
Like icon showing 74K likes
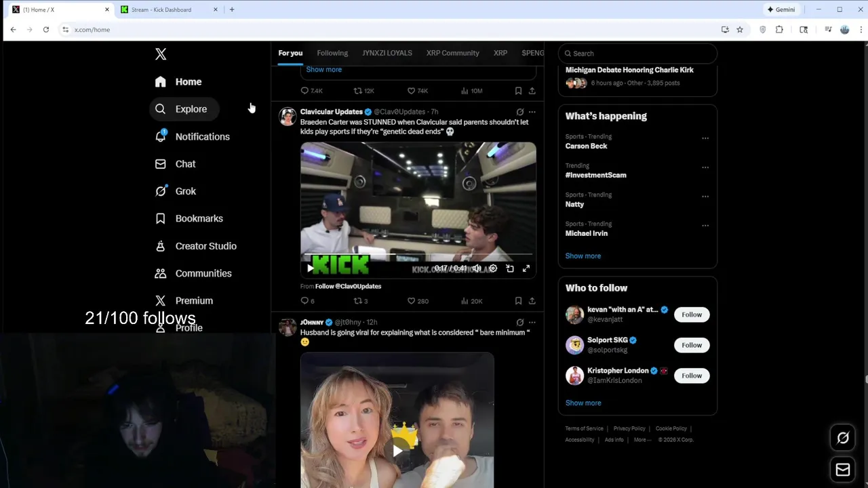click(411, 91)
